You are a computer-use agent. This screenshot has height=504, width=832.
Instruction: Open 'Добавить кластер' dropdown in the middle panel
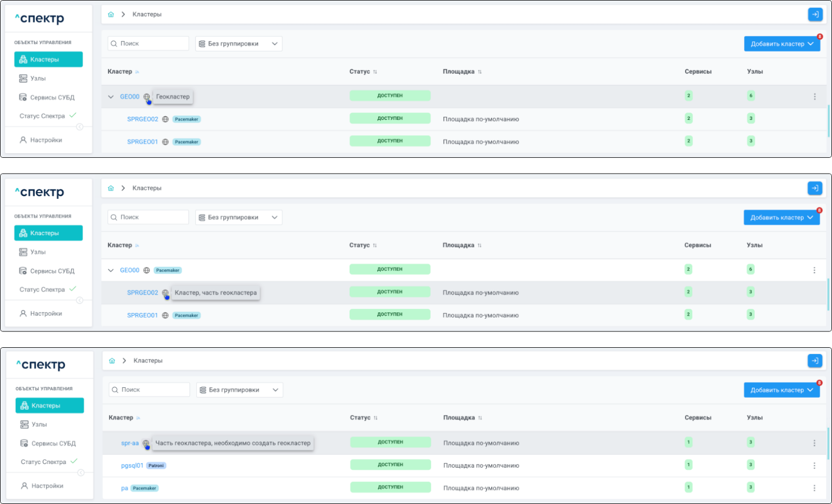(x=781, y=217)
